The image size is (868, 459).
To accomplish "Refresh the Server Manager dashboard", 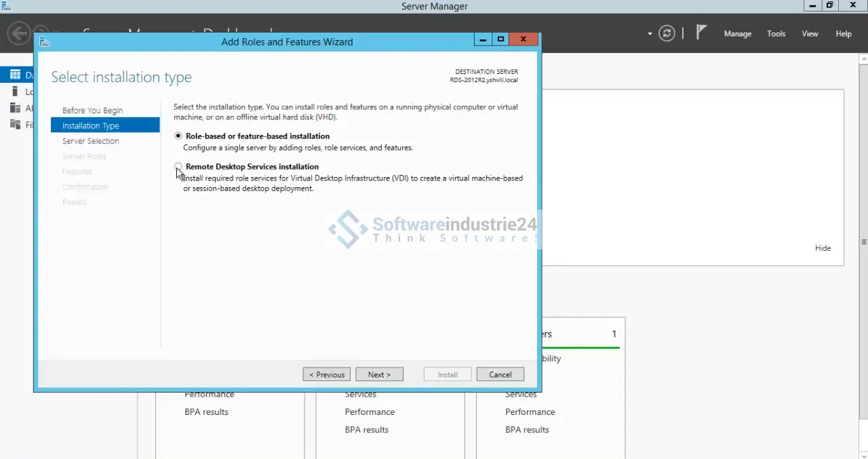I will (x=667, y=33).
